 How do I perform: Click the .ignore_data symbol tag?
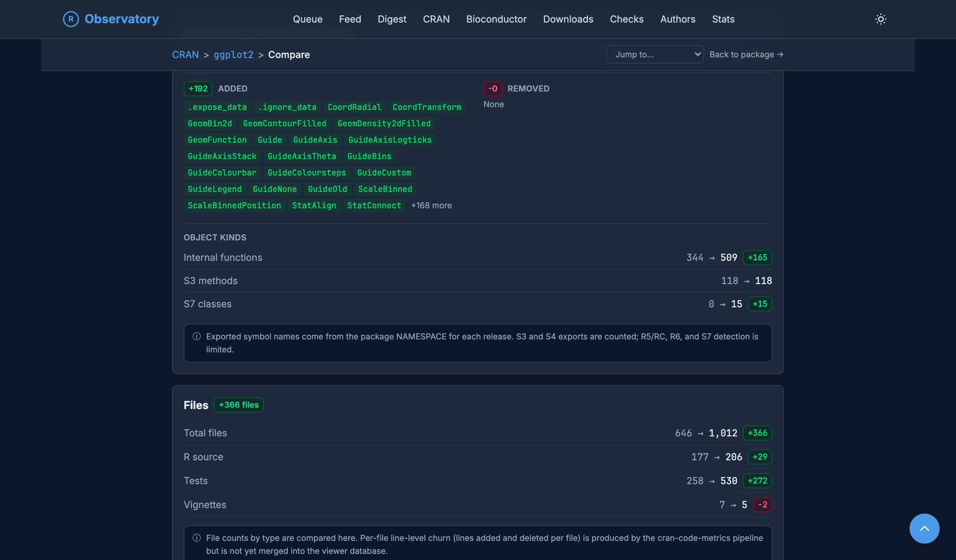click(287, 107)
